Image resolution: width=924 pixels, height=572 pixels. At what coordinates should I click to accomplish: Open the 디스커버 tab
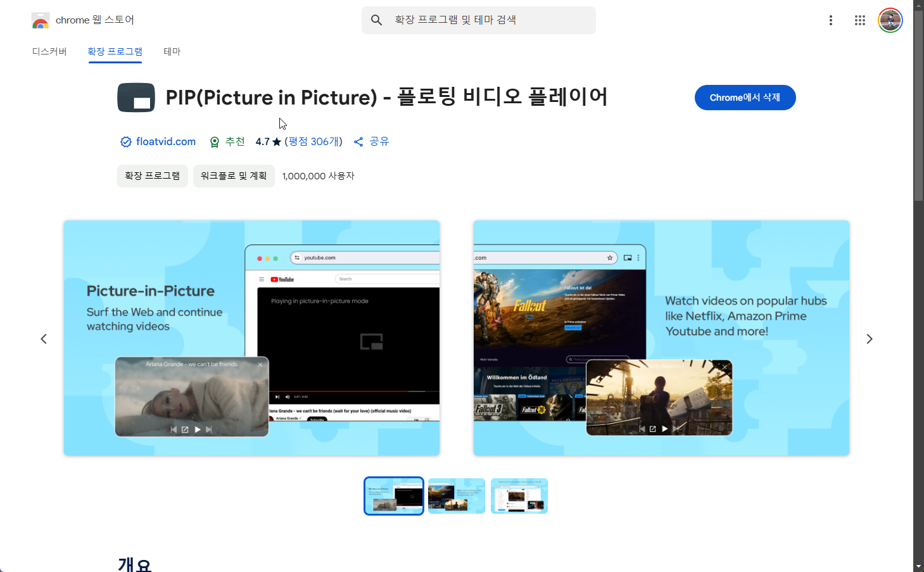coord(49,51)
